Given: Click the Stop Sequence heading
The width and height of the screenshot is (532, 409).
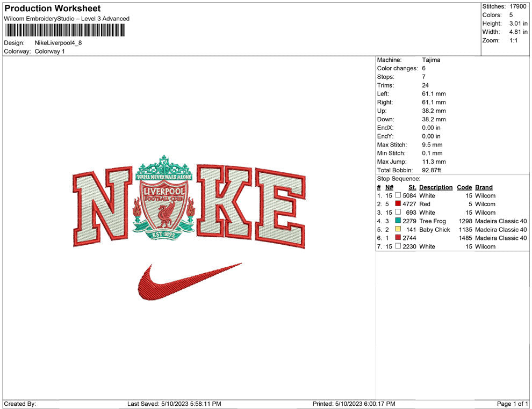Looking at the screenshot, I should coord(398,179).
